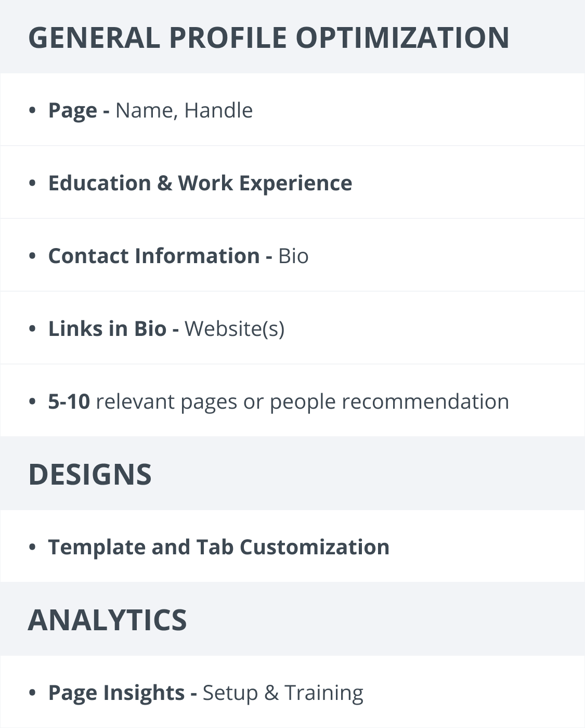Click bullet point beside Page Insights

coord(33,693)
